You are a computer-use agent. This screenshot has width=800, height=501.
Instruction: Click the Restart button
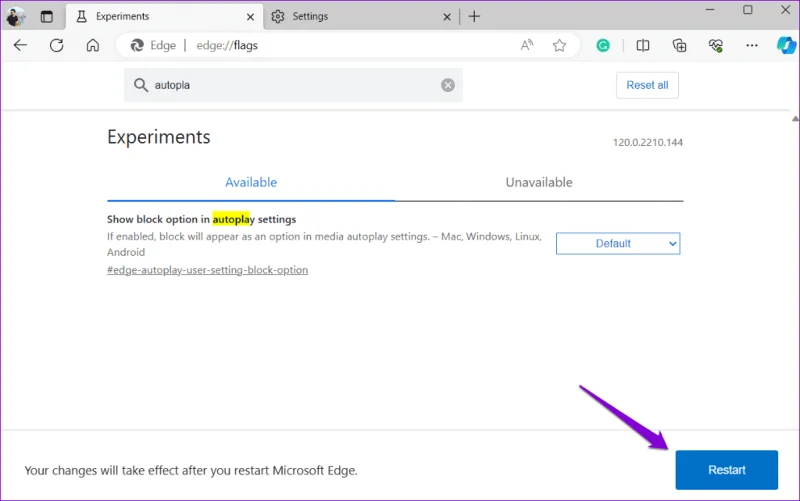click(727, 470)
